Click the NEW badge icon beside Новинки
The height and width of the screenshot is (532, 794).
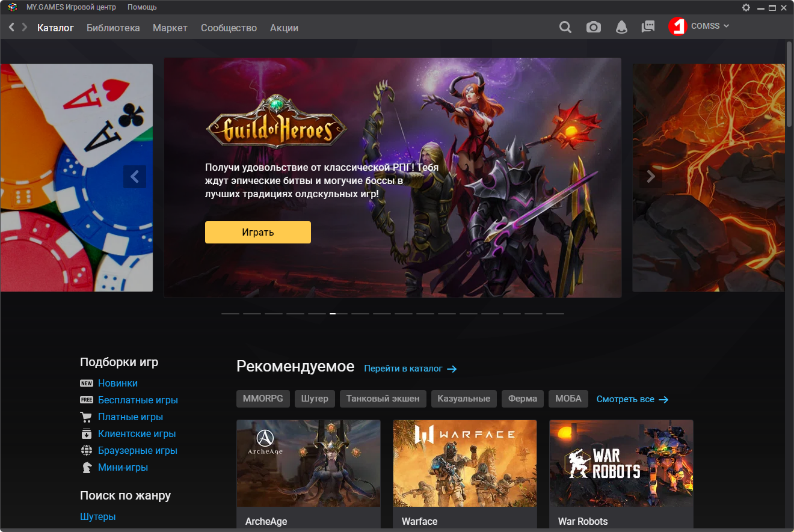(x=87, y=383)
